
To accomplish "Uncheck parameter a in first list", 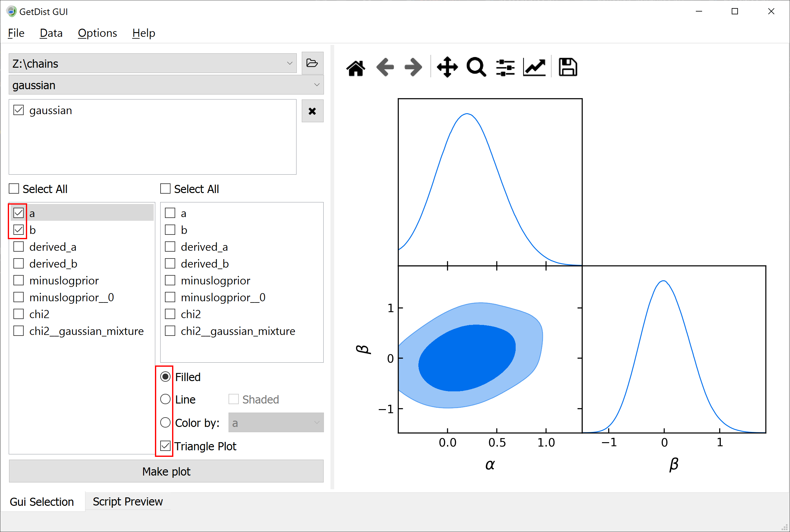I will coord(19,213).
